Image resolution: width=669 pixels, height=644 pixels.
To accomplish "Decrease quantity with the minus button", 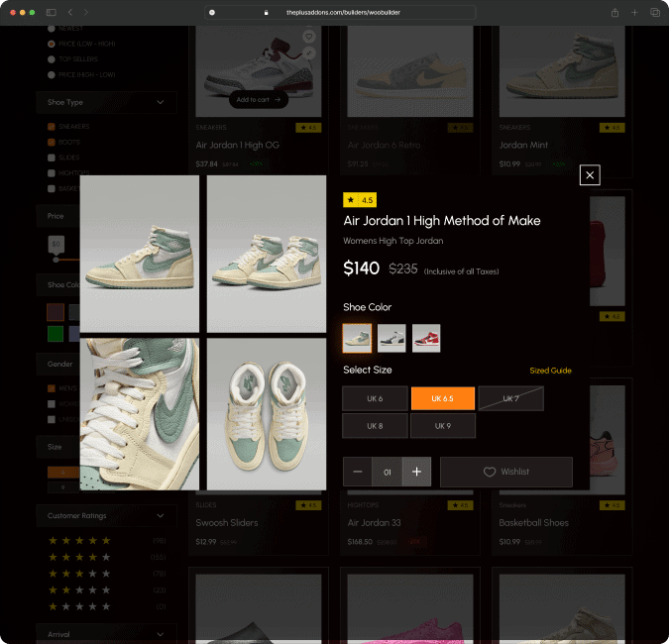I will click(x=358, y=473).
